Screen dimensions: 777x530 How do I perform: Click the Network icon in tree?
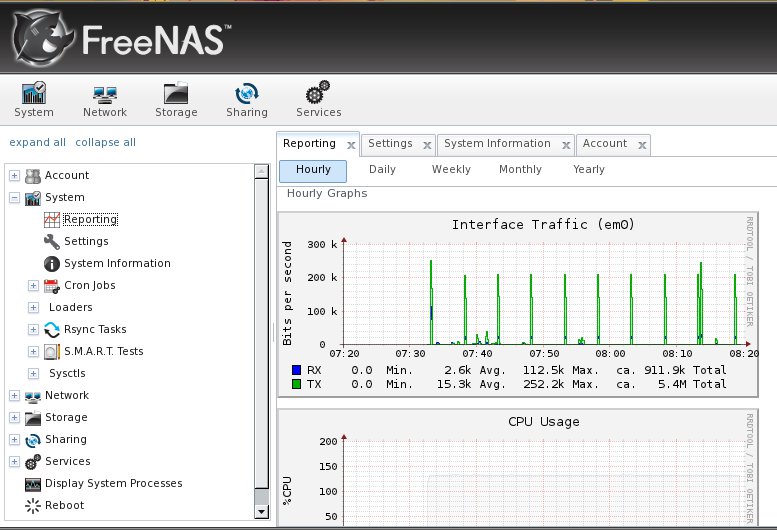tap(33, 396)
